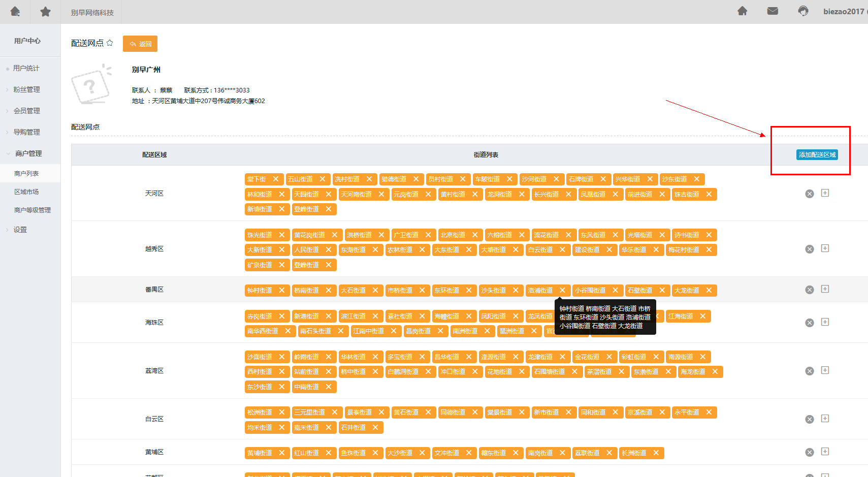Expand the 粉丝管理 sidebar menu
The image size is (868, 477).
click(26, 89)
